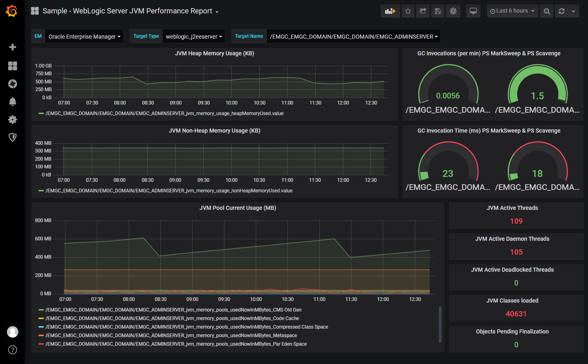Toggle Par Eden Space series in legend
The image size is (588, 364).
[x=176, y=344]
